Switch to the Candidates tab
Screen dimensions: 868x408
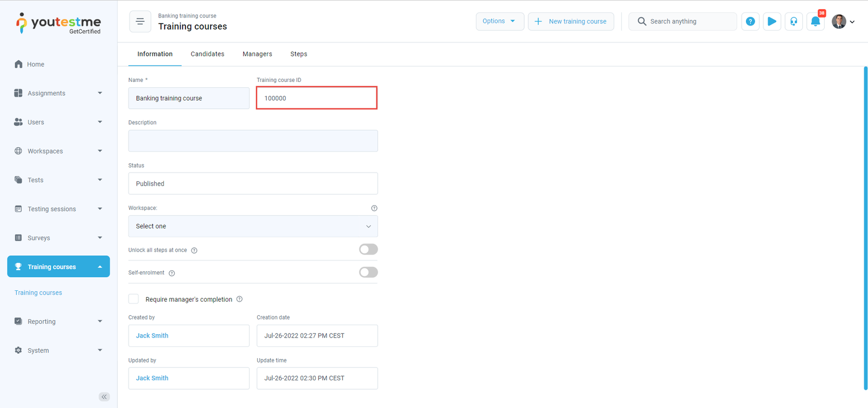coord(207,54)
